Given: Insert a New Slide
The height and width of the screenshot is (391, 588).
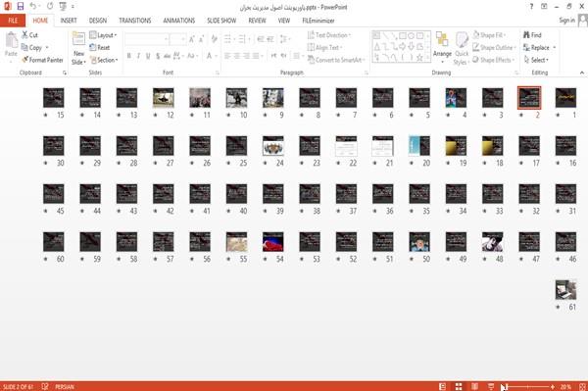Looking at the screenshot, I should [78, 49].
